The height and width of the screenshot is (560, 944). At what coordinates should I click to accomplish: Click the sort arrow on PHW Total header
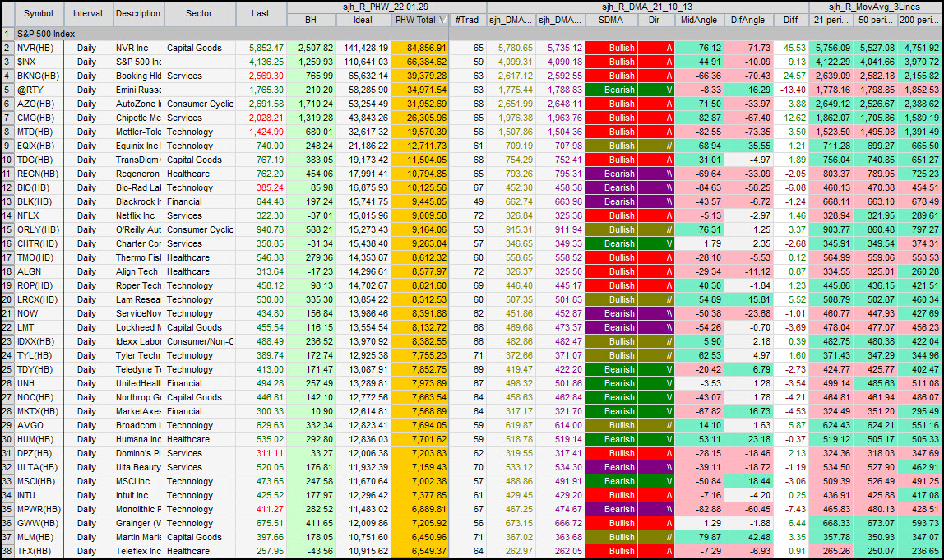[x=442, y=20]
